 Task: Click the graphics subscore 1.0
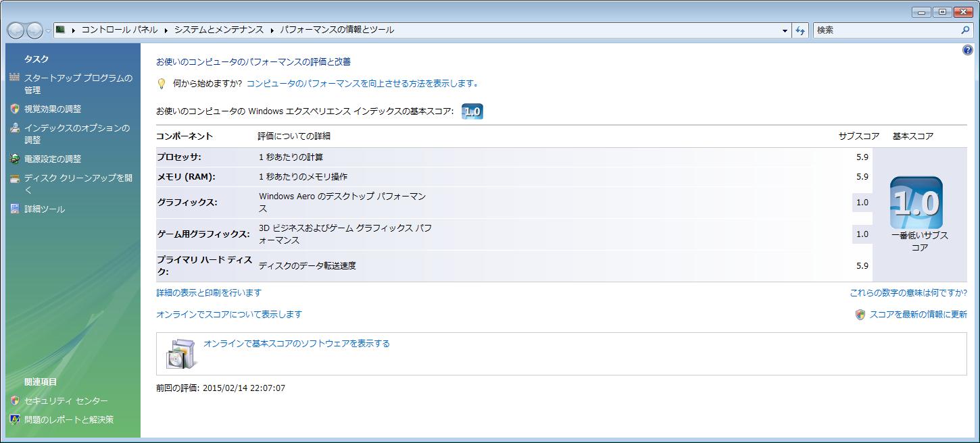click(x=862, y=203)
